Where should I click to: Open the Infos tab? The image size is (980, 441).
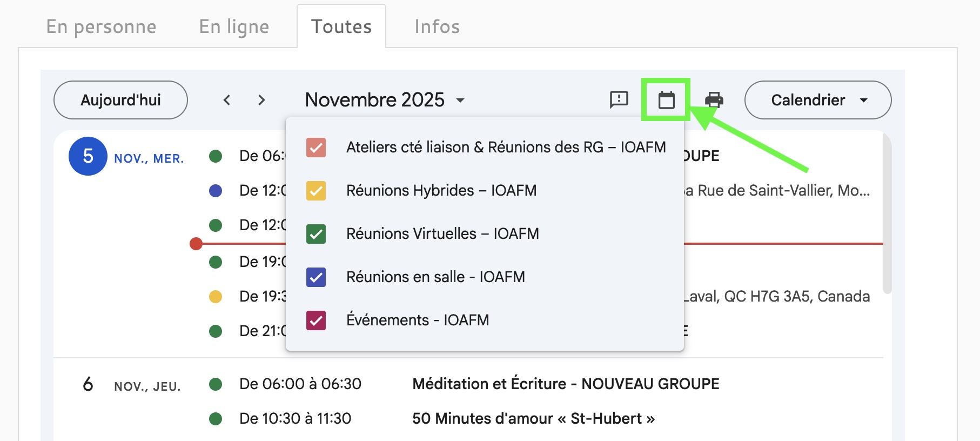(437, 26)
